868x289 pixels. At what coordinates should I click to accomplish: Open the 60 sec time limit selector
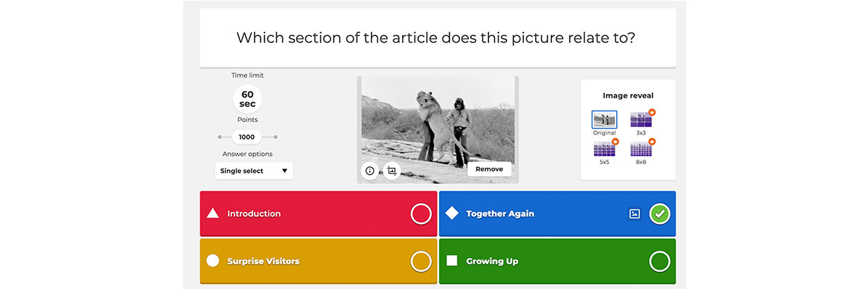click(247, 99)
